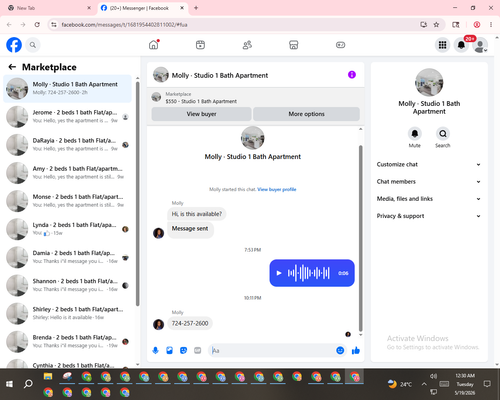Click the View buyer button
Screen dimensions: 500x400
point(201,114)
